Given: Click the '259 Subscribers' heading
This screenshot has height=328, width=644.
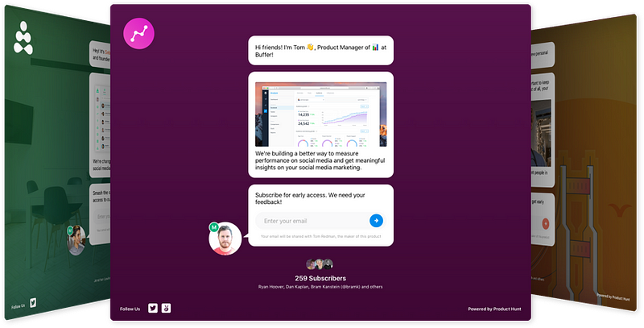Looking at the screenshot, I should [320, 278].
